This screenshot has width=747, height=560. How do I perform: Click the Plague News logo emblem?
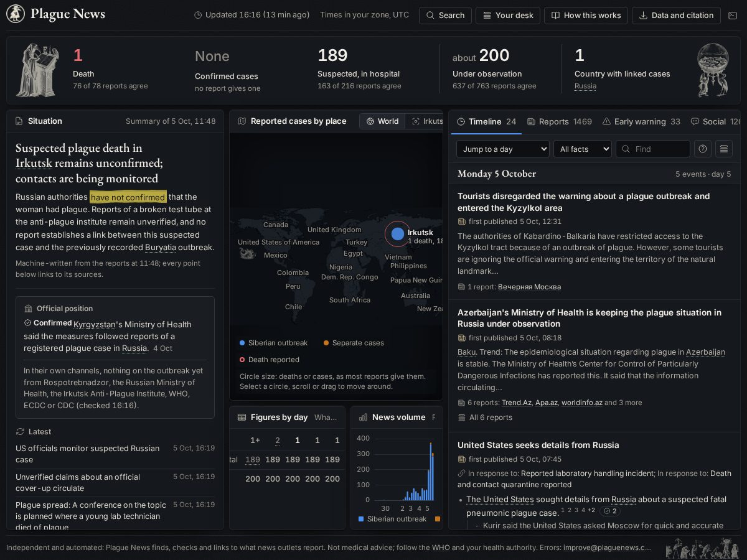(16, 14)
